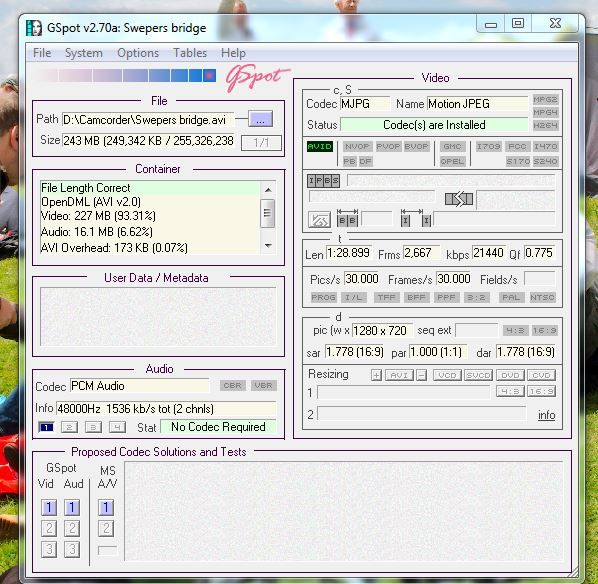Select 'AVI Overhead: 173 KB (0.07%)' row
The image size is (598, 584).
click(x=150, y=248)
